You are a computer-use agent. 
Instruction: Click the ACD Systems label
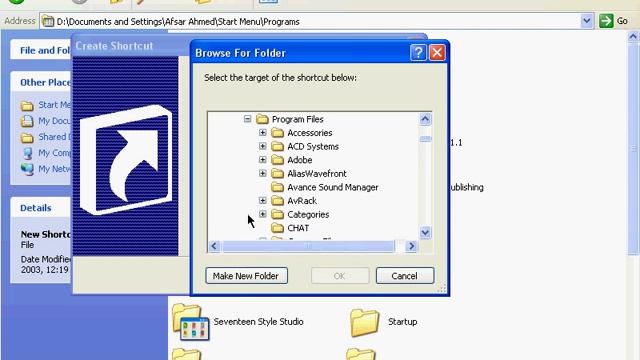(x=313, y=147)
